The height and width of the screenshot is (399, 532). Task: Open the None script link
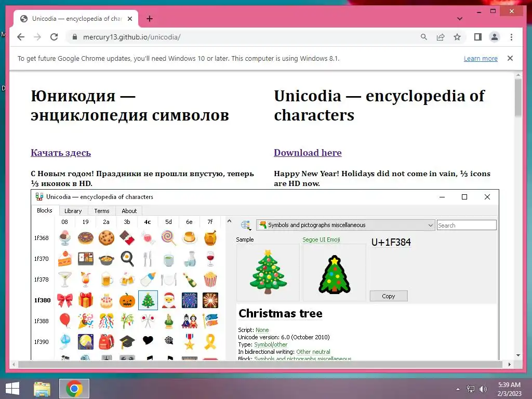coord(262,330)
